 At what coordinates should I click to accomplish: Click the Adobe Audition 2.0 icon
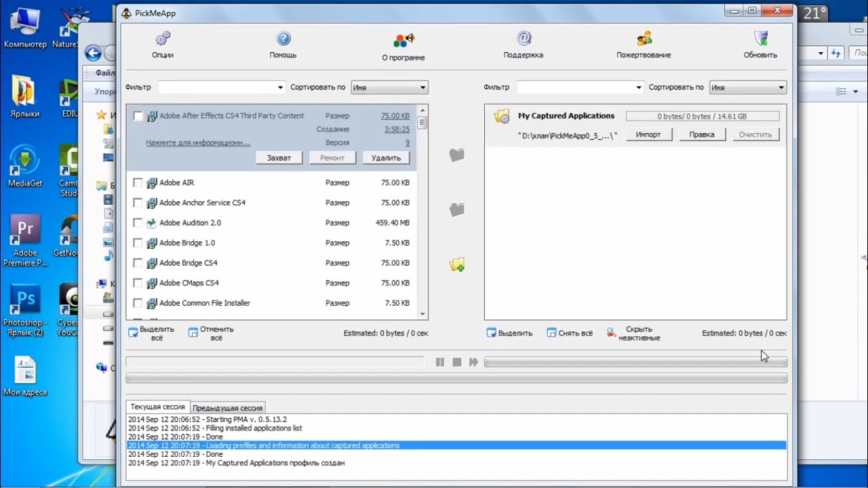pos(152,223)
